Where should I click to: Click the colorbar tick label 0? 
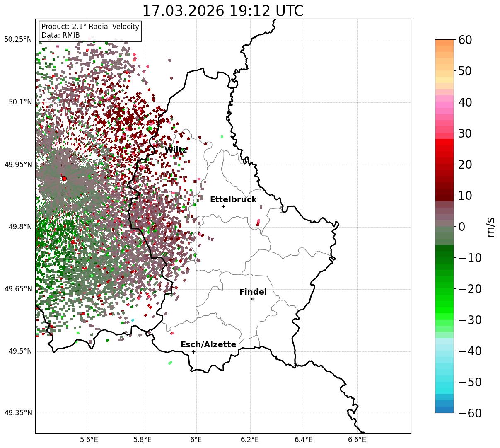coord(462,227)
